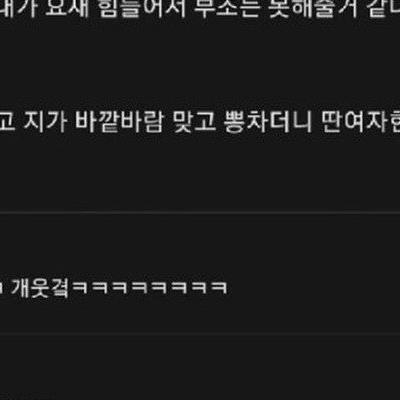Click the word 지가 in second line
400x400 pixels.
pos(45,122)
